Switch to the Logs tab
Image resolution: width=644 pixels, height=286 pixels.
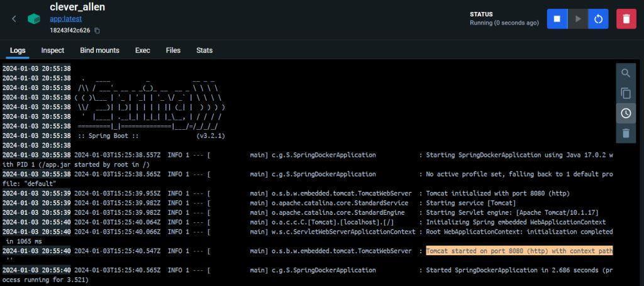tap(18, 50)
